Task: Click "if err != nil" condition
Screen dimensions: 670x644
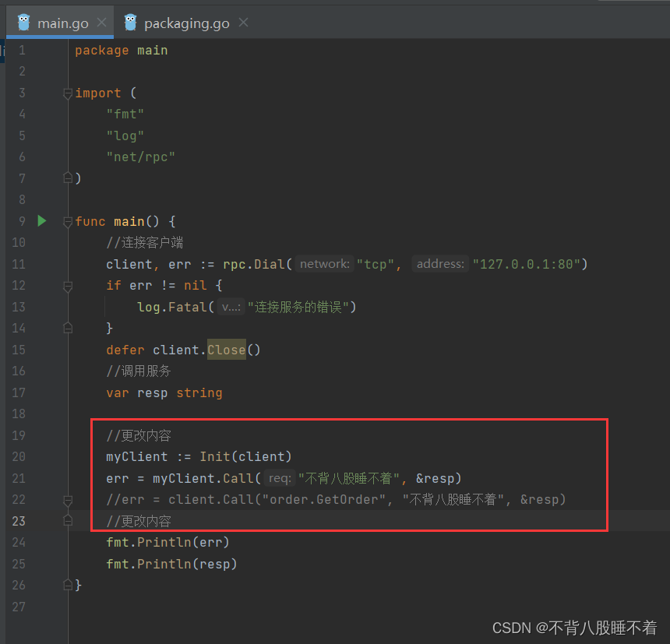Action: 157,285
